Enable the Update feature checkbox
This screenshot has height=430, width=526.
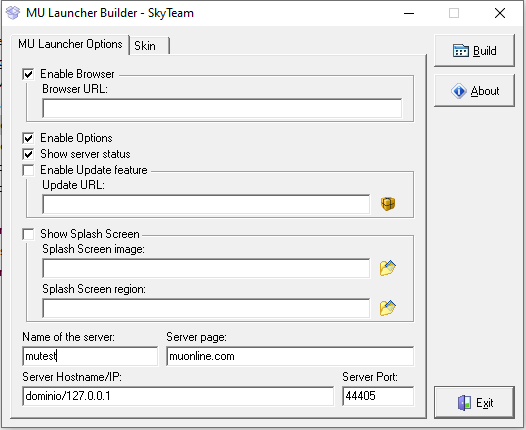pyautogui.click(x=29, y=170)
